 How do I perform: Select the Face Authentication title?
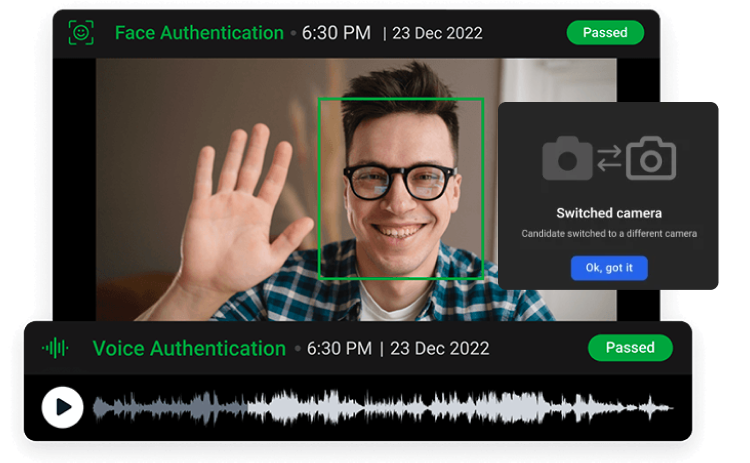coord(199,33)
